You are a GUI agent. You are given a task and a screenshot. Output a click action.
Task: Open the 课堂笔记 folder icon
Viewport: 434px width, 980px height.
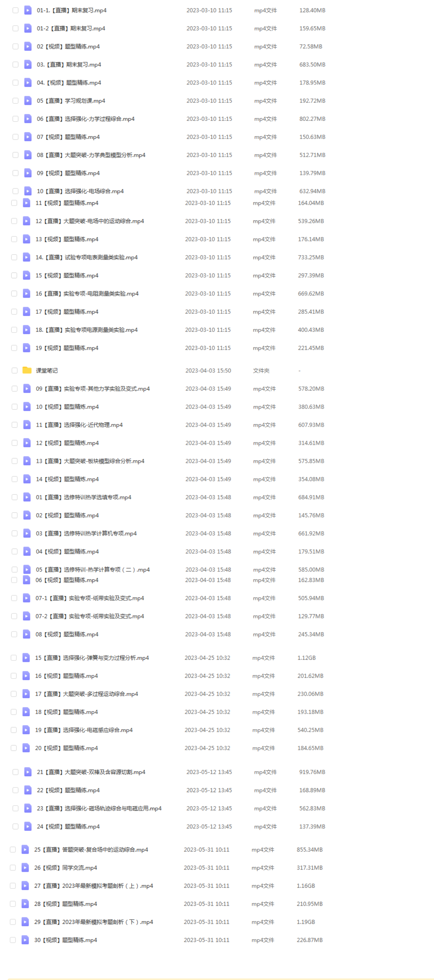click(27, 370)
